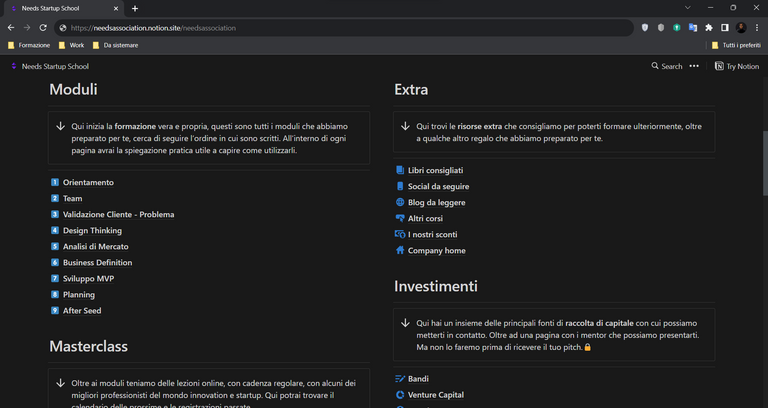Open the Company home page
Image resolution: width=768 pixels, height=408 pixels.
(x=436, y=251)
